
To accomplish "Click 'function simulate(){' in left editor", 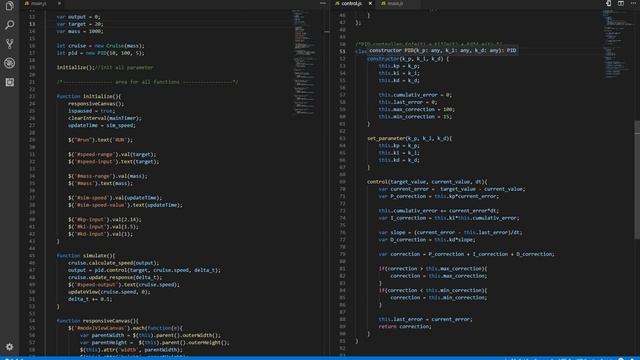I will coord(86,256).
